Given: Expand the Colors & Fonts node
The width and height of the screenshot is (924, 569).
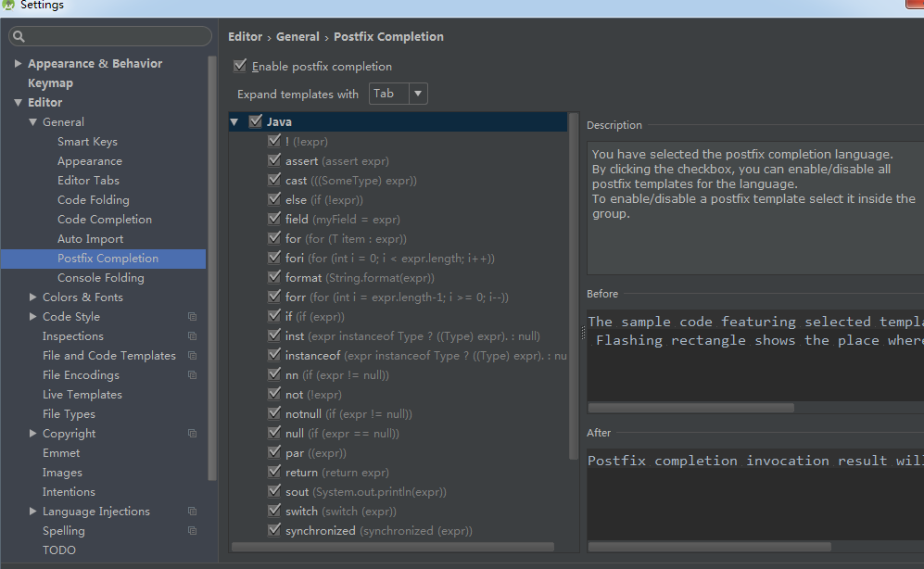Looking at the screenshot, I should (33, 297).
